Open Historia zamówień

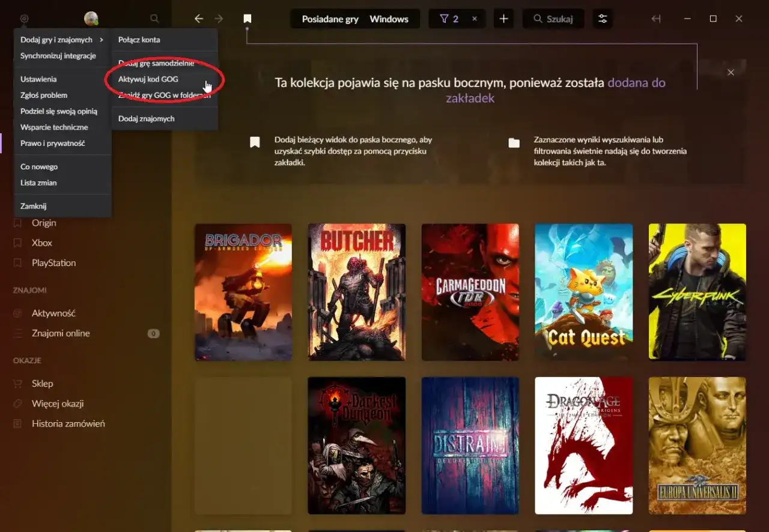(68, 423)
